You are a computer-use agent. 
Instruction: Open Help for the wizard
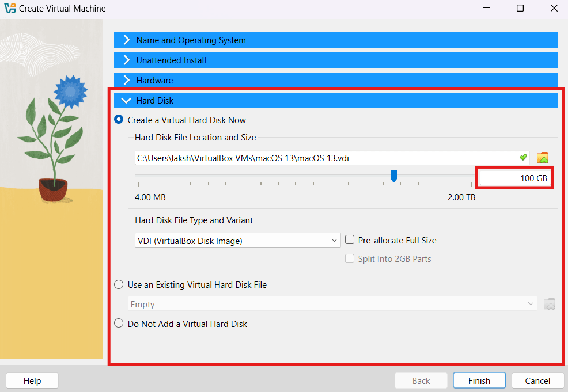[x=32, y=380]
